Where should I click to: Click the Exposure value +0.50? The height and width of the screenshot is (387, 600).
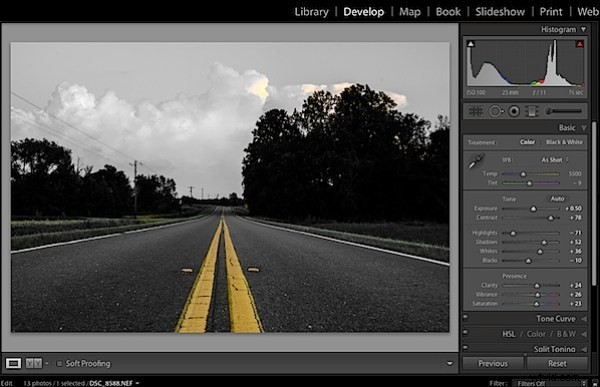click(574, 209)
